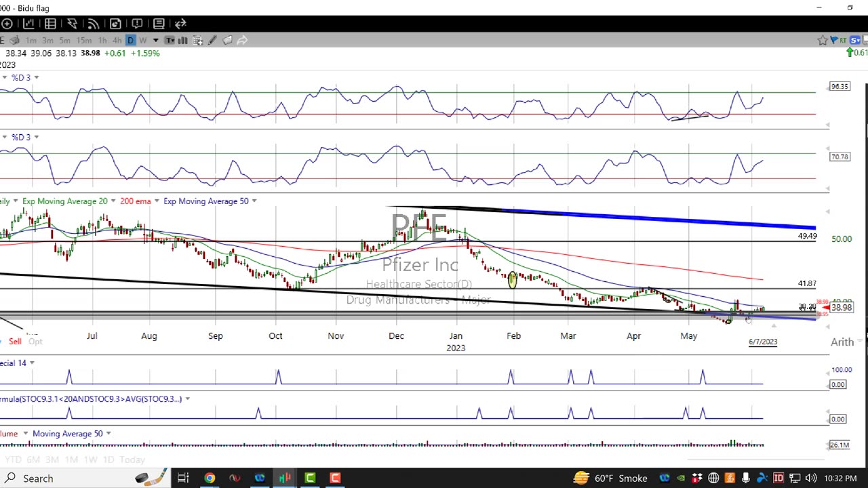Click the favorite star icon
Screen dimensions: 868x488
(x=823, y=41)
